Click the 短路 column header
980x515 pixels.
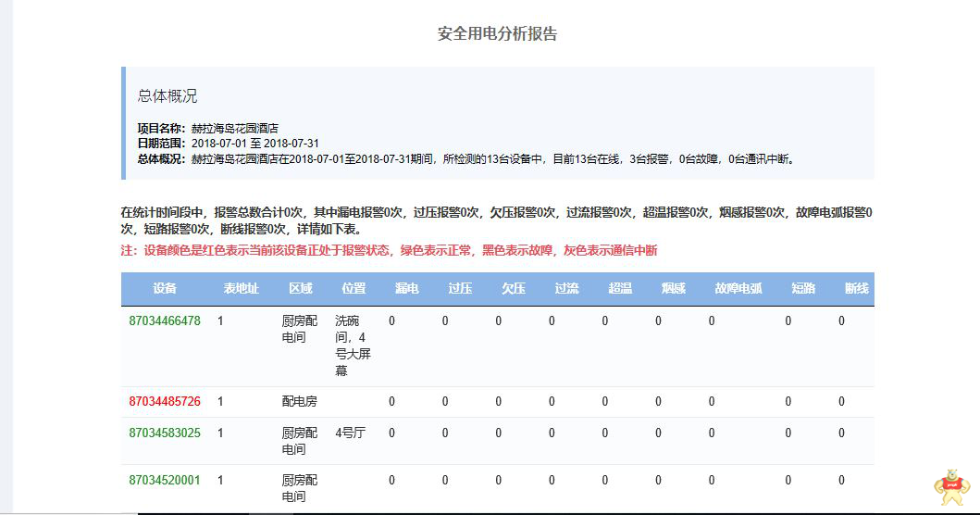803,289
